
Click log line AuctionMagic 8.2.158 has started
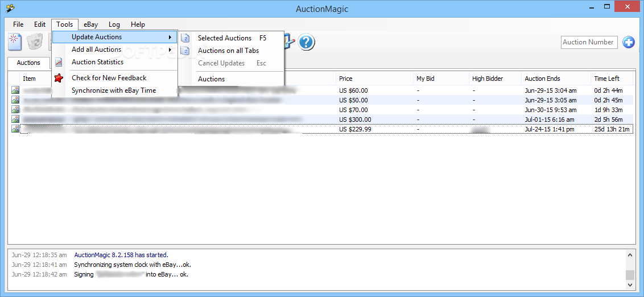tap(121, 255)
